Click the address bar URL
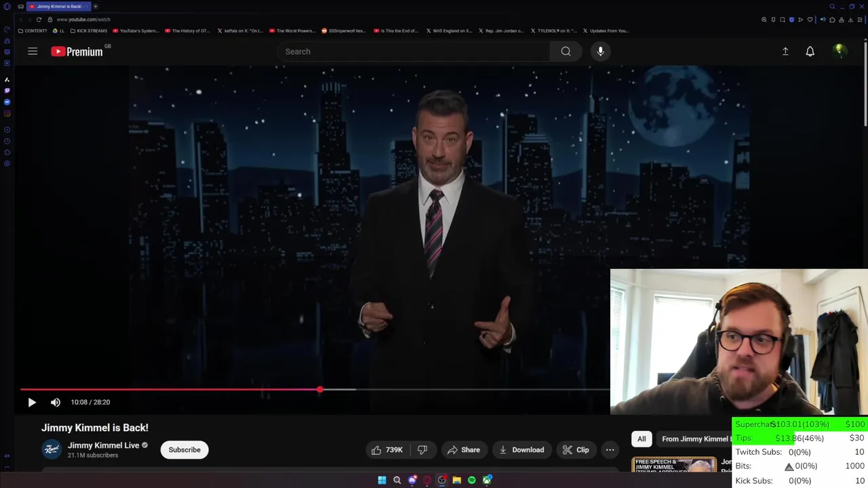 coord(83,20)
